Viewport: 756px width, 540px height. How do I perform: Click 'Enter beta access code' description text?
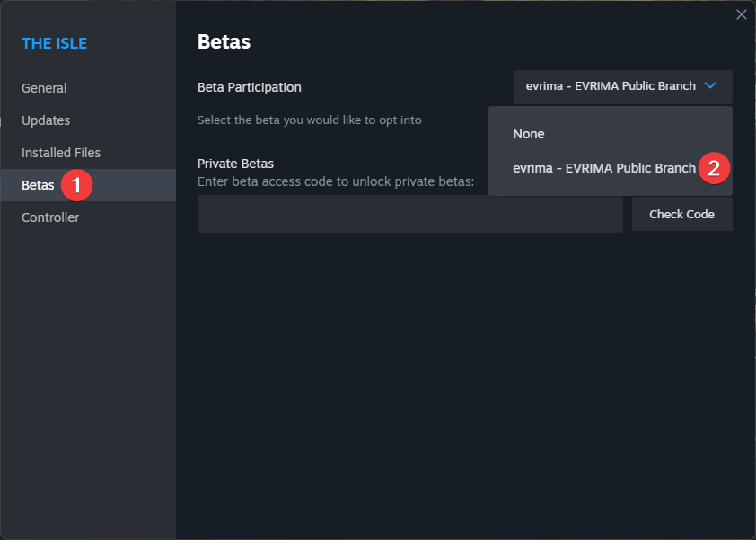pos(336,181)
